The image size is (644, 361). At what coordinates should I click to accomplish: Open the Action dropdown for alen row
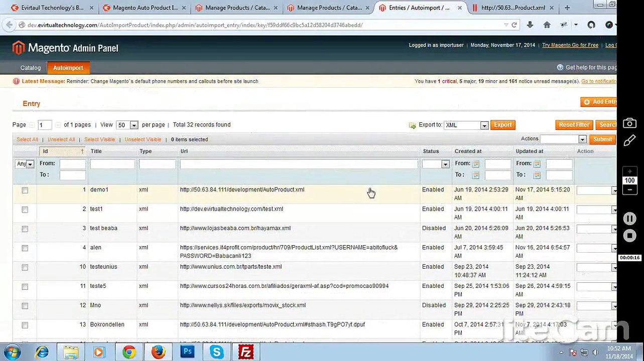(x=597, y=248)
